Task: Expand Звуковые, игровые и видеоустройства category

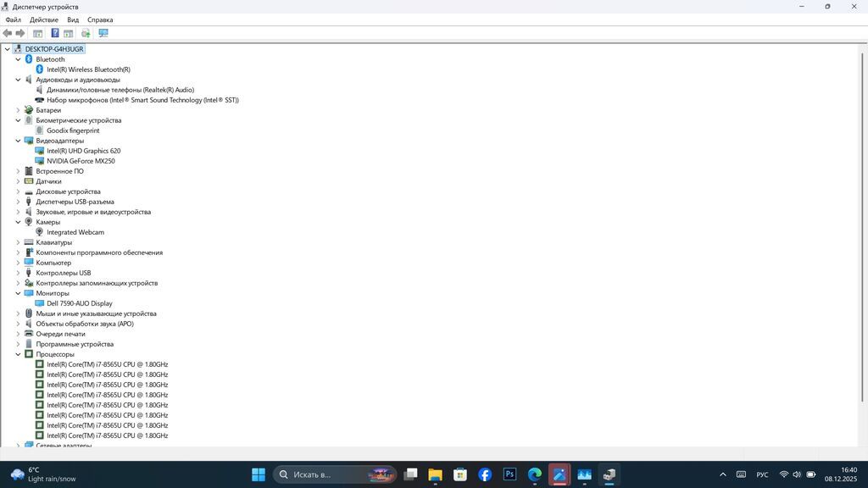Action: 18,212
